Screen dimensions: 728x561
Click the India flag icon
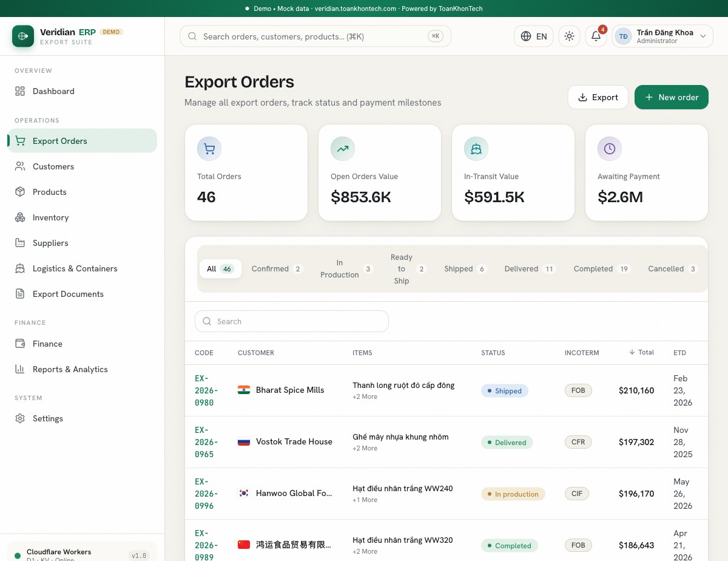tap(244, 390)
